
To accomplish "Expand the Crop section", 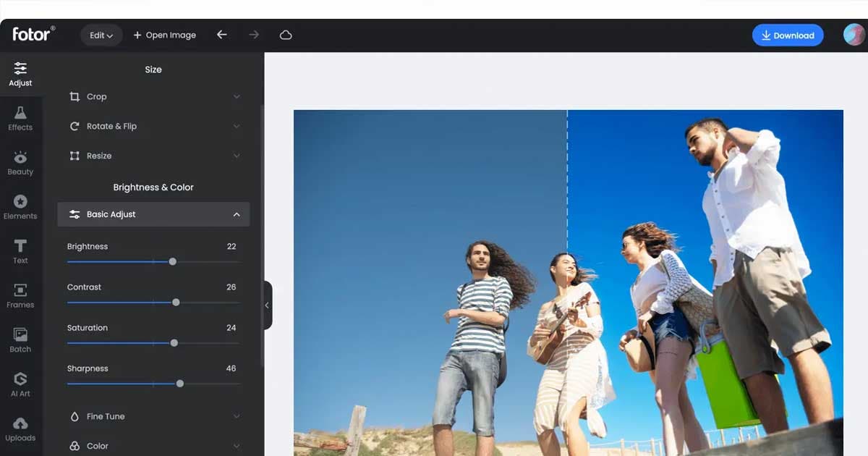I will (153, 96).
